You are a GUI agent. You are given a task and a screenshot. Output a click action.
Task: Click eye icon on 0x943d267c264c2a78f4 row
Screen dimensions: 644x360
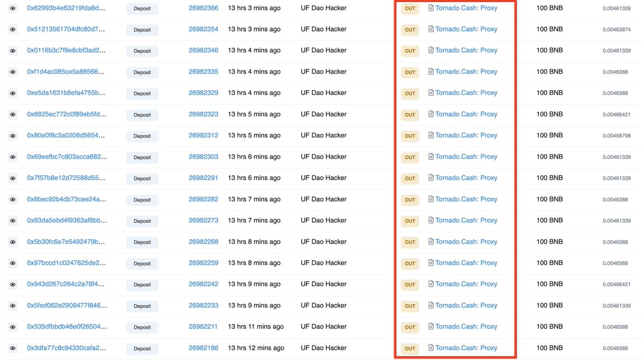(12, 284)
